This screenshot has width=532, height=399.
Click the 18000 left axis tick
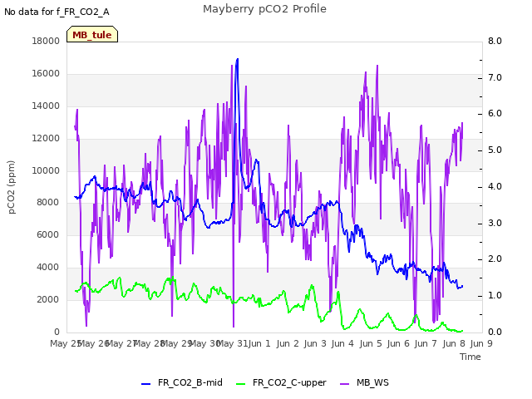[x=46, y=41]
